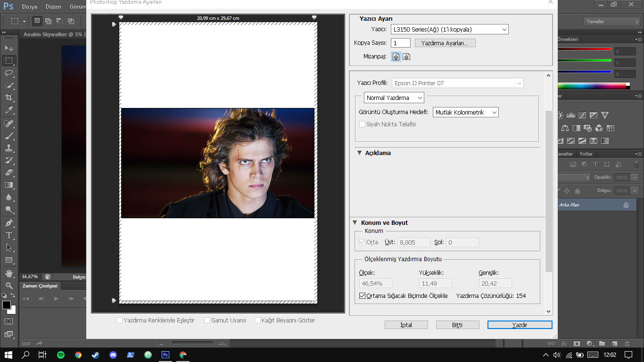The width and height of the screenshot is (644, 362).
Task: Open the Yazıcı Profili dropdown
Action: [458, 83]
